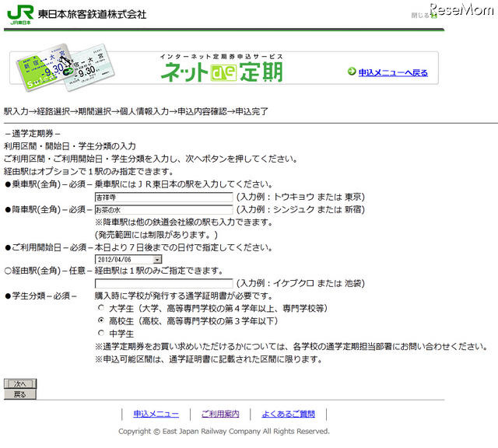Click the ●乗車駅(全角)－必須－ label
The width and height of the screenshot is (498, 448).
click(x=48, y=184)
